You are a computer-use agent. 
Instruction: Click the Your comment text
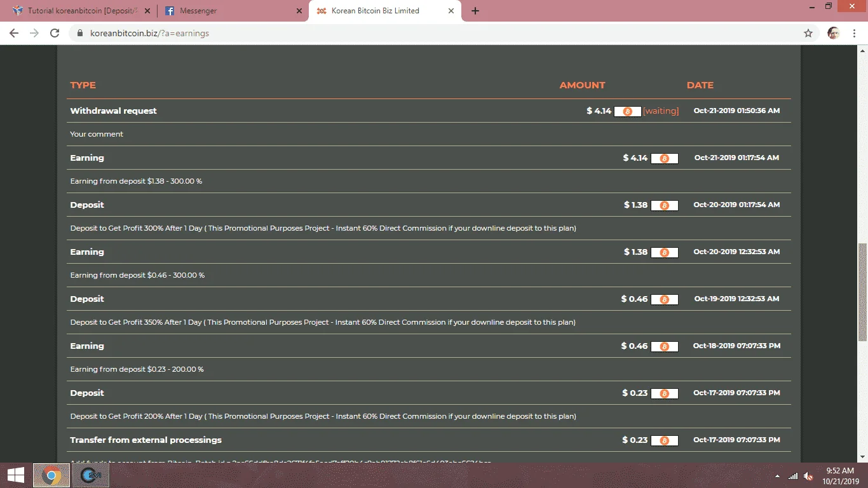click(97, 134)
